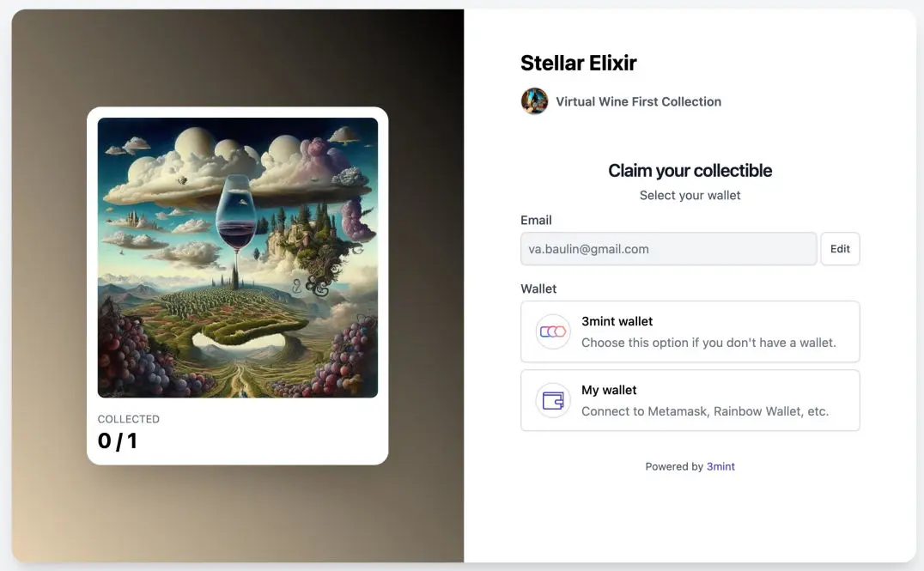This screenshot has width=924, height=571.
Task: Click the Claim your collectible heading
Action: click(x=690, y=170)
